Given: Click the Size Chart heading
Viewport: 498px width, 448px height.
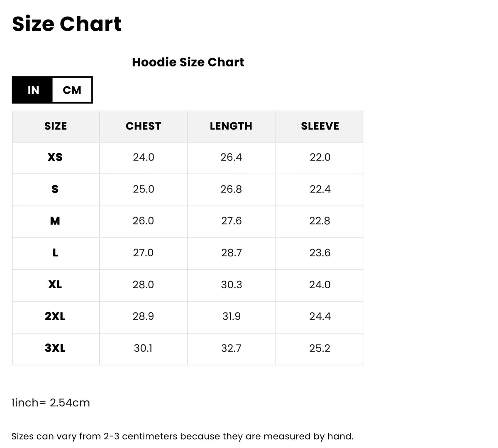Looking at the screenshot, I should 67,24.
